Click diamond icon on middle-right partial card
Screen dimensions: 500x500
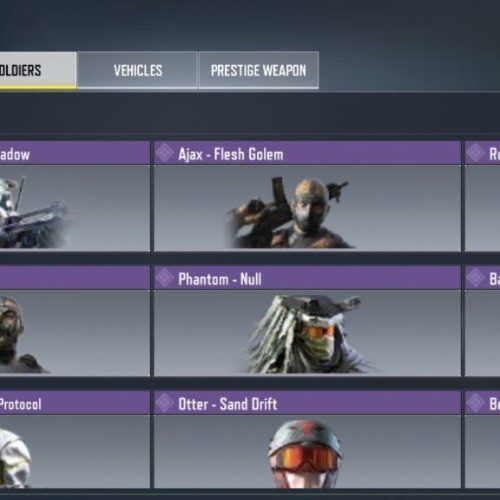(475, 278)
